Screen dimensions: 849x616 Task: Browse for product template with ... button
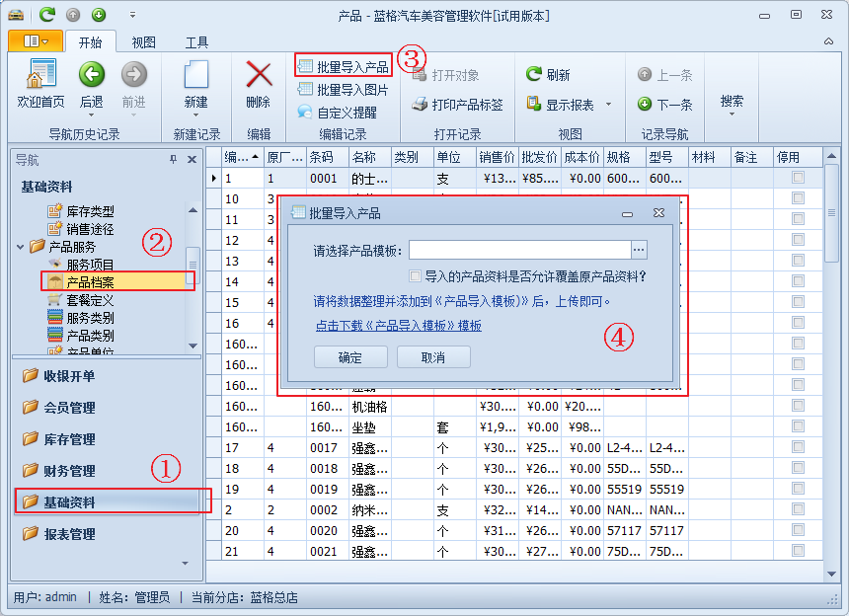click(x=639, y=250)
